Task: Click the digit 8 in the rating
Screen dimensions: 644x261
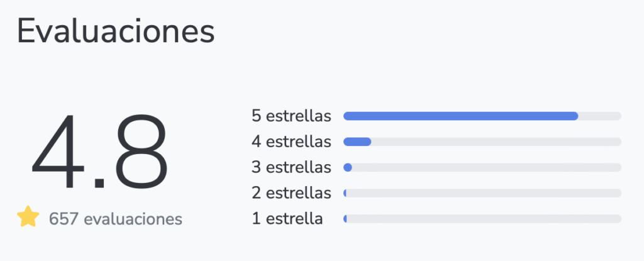Action: click(142, 152)
